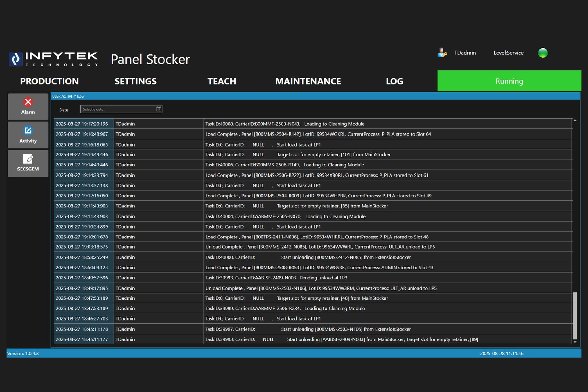This screenshot has width=588, height=392.
Task: Open the Alarm log panel
Action: 28,107
